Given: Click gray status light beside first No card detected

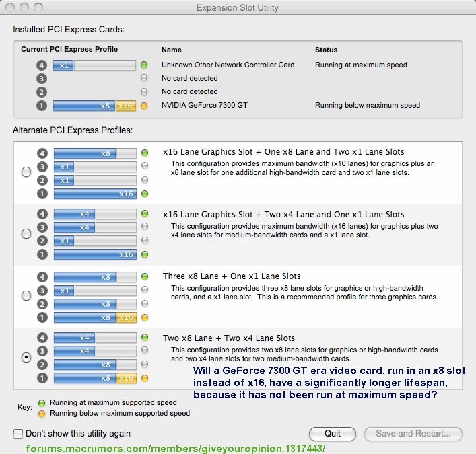Looking at the screenshot, I should [144, 77].
